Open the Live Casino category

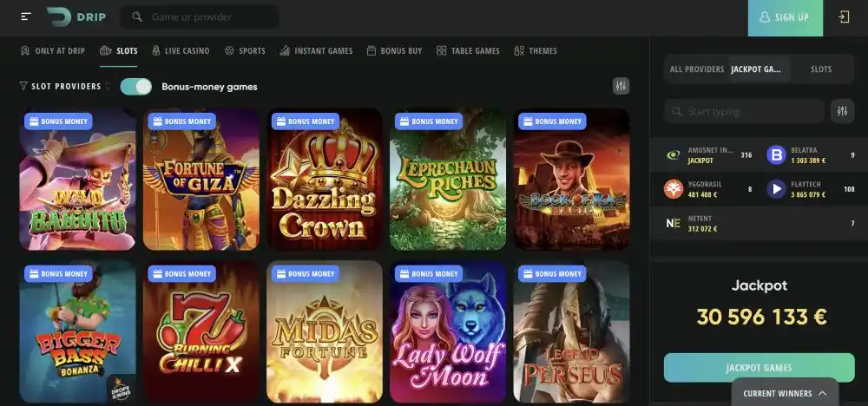click(x=181, y=51)
